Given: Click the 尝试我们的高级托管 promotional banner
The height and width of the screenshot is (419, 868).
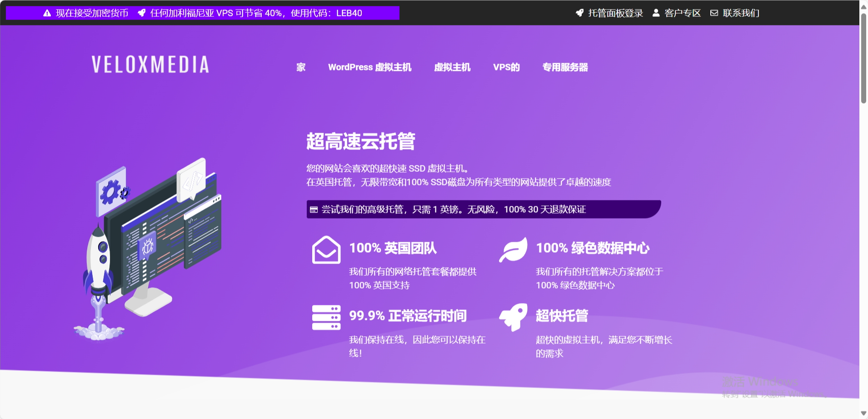Looking at the screenshot, I should point(482,209).
